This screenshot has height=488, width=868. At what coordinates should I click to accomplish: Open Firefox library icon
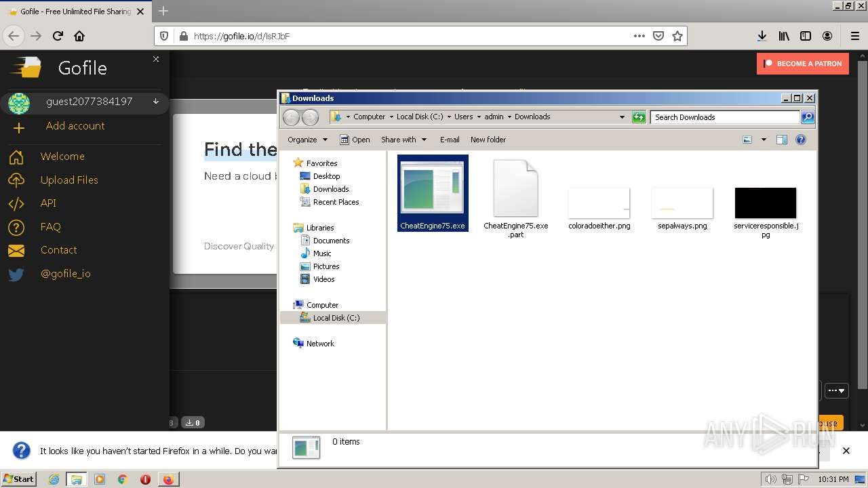coord(784,36)
